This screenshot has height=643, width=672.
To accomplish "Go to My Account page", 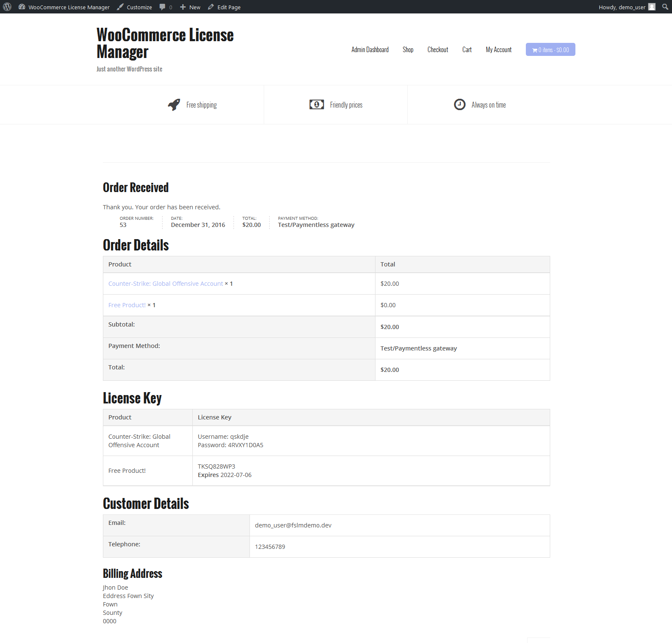I will click(x=499, y=50).
